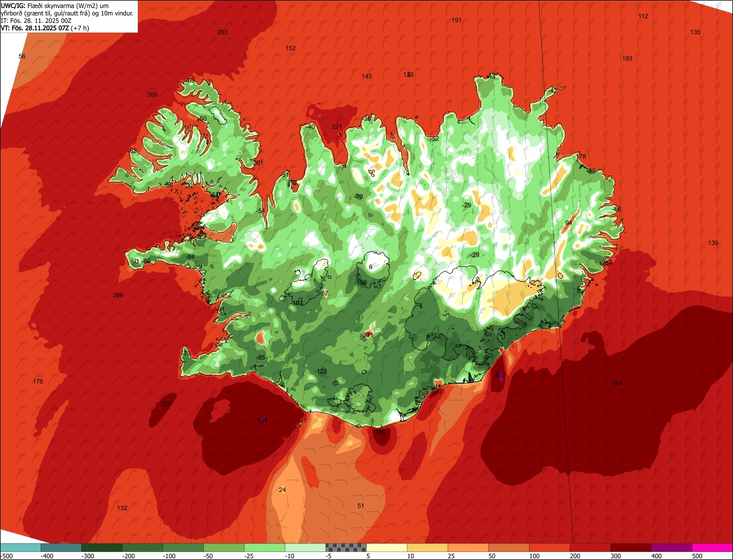Image resolution: width=733 pixels, height=560 pixels.
Task: Click the 300 to 400 dark maroon legend swatch
Action: [631, 547]
